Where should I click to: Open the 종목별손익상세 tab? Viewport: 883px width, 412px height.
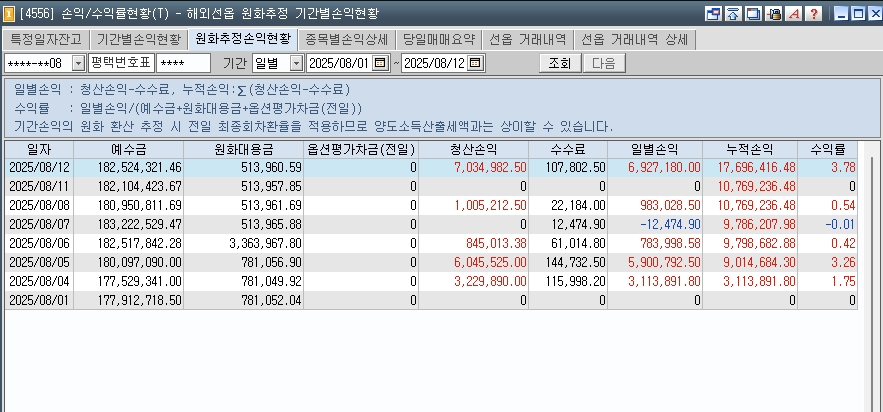point(347,39)
